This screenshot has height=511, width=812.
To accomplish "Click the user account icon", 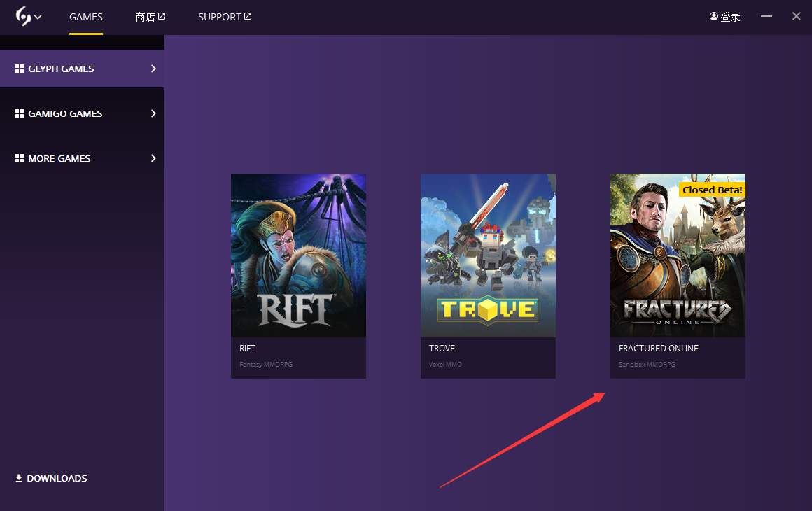I will tap(713, 17).
